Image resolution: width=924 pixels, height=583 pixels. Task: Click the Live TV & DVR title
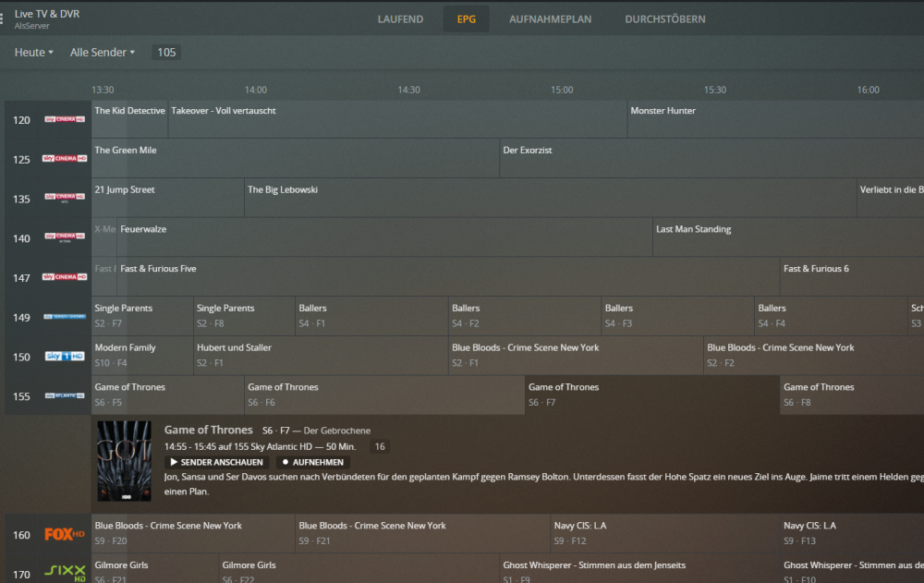47,14
